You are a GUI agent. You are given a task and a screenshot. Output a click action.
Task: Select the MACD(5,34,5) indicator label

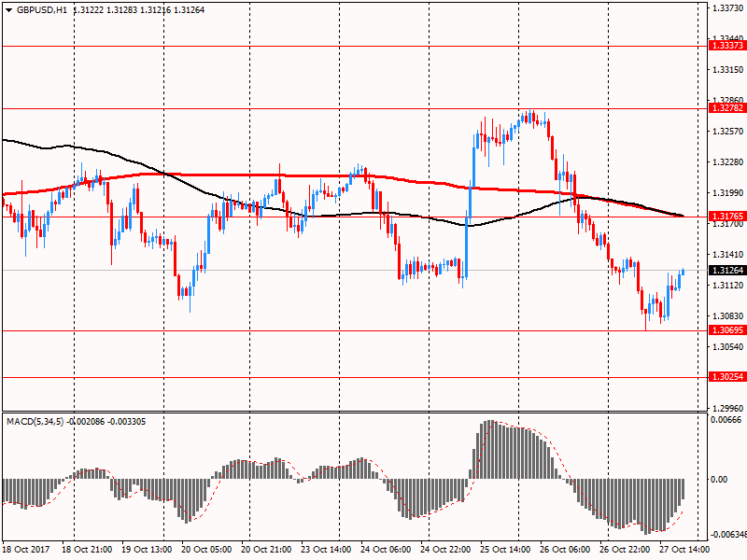35,422
